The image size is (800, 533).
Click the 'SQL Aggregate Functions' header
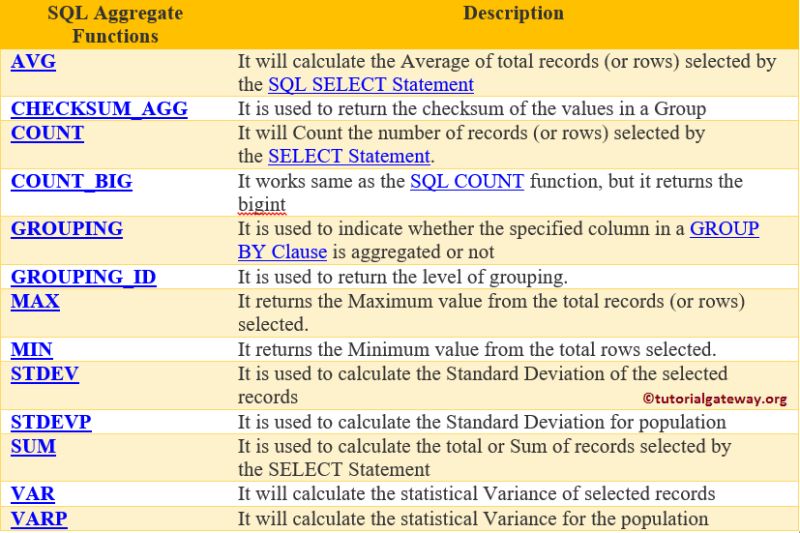click(115, 24)
